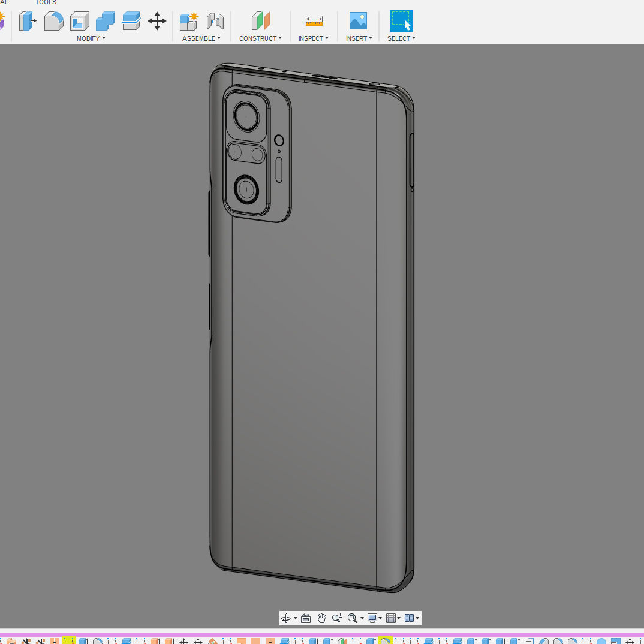Viewport: 644px width, 644px height.
Task: Select the yellow-highlighted fillet feature in timeline
Action: coord(385,640)
